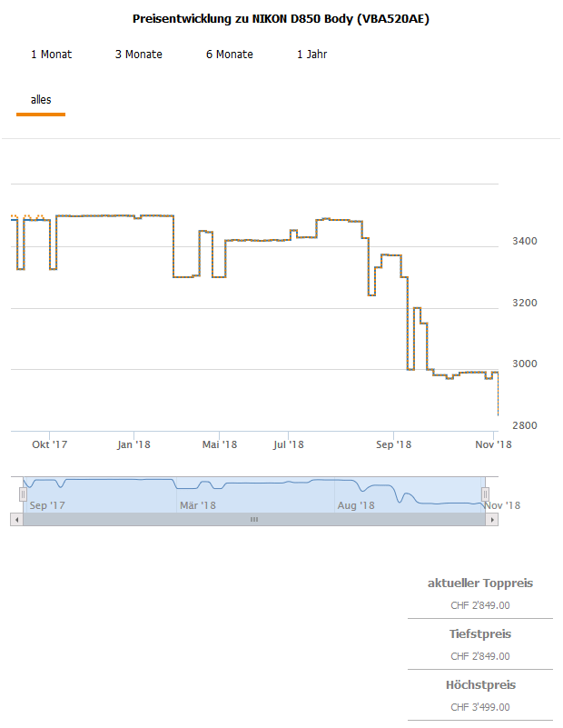Click the navigator scroll left arrow
Screen dimensions: 563x728
point(16,520)
